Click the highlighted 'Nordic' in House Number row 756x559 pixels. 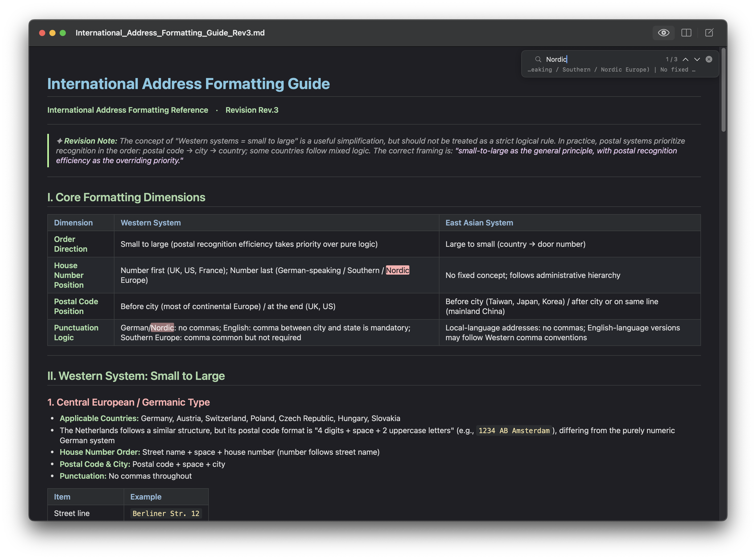pyautogui.click(x=398, y=270)
